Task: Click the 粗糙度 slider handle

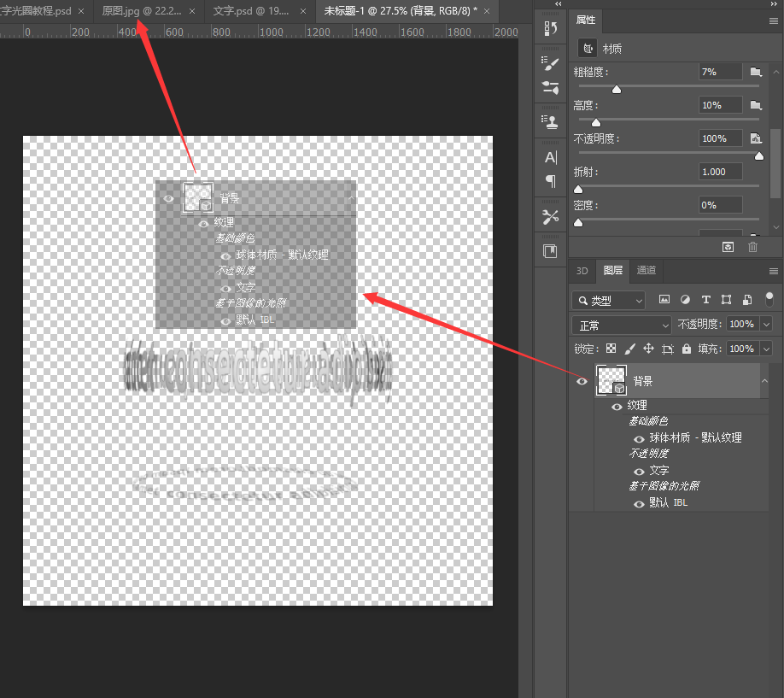Action: (x=617, y=90)
